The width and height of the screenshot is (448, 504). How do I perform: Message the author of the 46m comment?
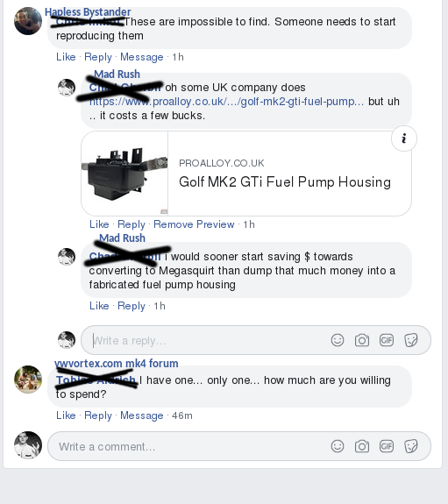(141, 415)
